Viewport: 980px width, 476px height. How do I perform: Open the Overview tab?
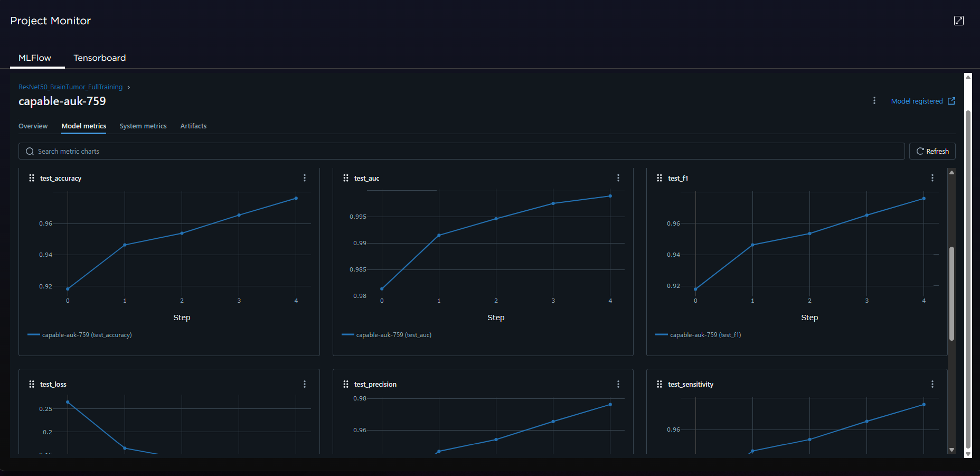[33, 126]
